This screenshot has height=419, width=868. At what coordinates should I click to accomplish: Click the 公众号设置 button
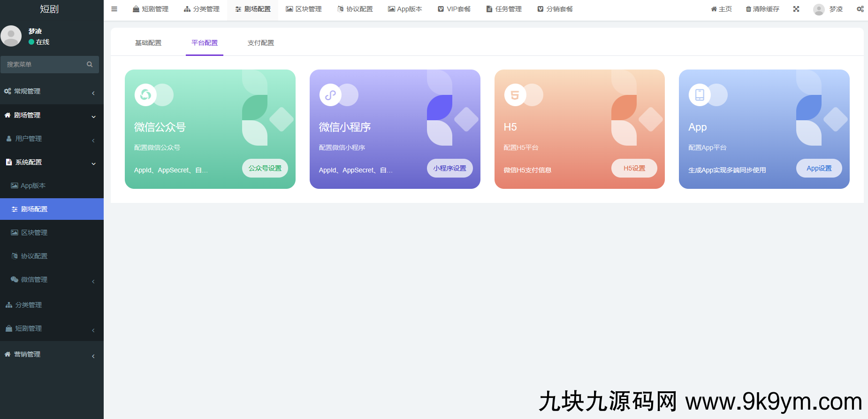tap(265, 168)
